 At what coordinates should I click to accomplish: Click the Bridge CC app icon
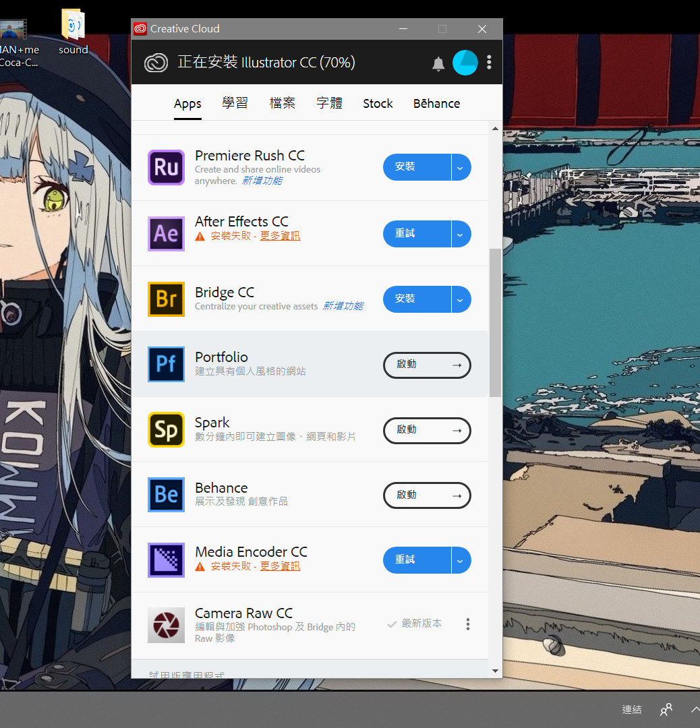click(x=166, y=299)
